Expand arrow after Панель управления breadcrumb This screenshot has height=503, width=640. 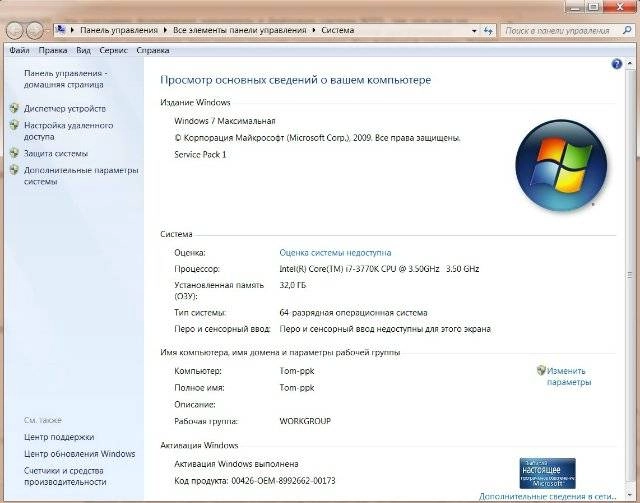coord(165,30)
